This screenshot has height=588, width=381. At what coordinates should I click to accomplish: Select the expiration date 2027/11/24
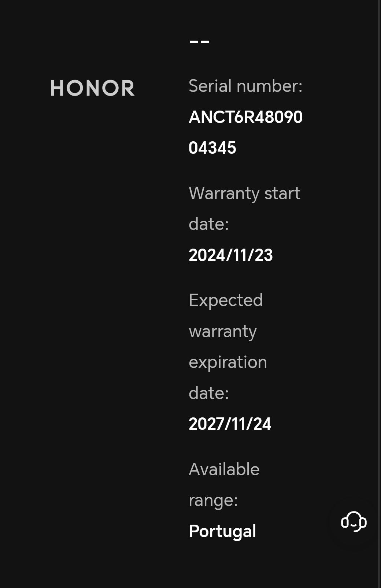pos(230,424)
